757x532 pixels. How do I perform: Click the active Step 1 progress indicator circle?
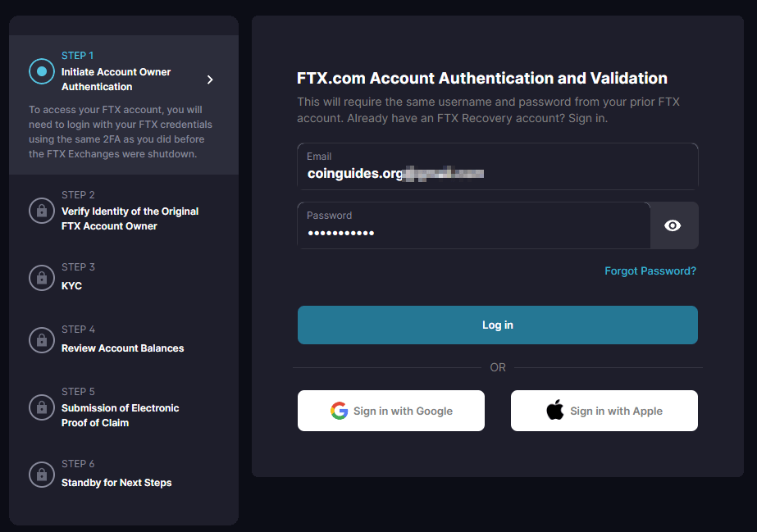pos(42,71)
